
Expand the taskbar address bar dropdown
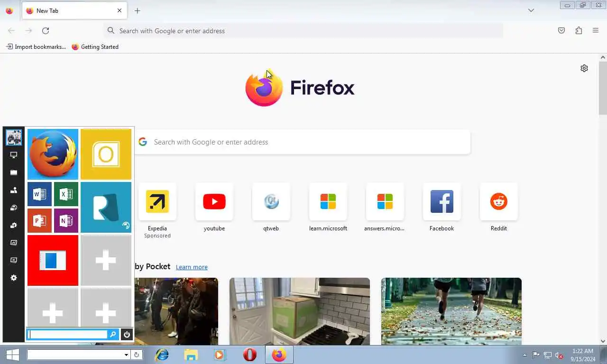click(126, 355)
